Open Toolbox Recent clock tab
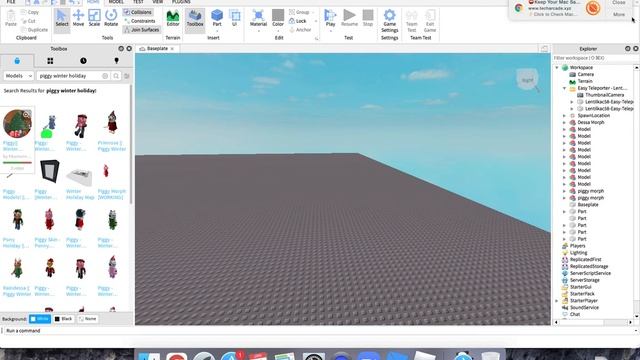Viewport: 640px width, 360px height. pos(83,61)
